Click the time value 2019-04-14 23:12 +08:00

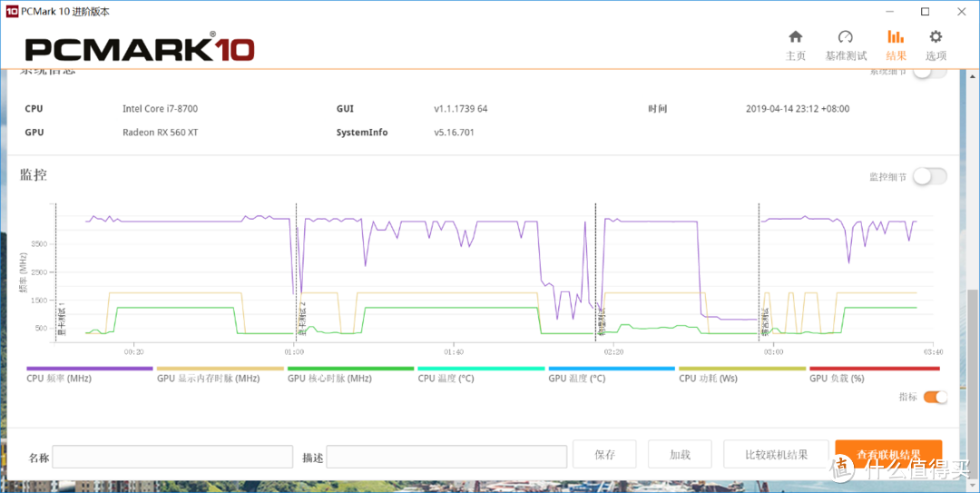(x=798, y=109)
